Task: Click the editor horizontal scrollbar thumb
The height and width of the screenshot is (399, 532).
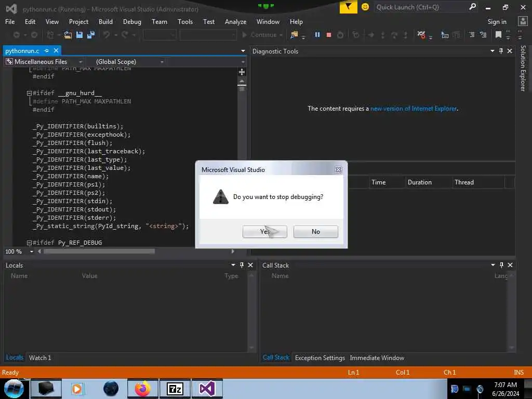Action: [x=99, y=251]
